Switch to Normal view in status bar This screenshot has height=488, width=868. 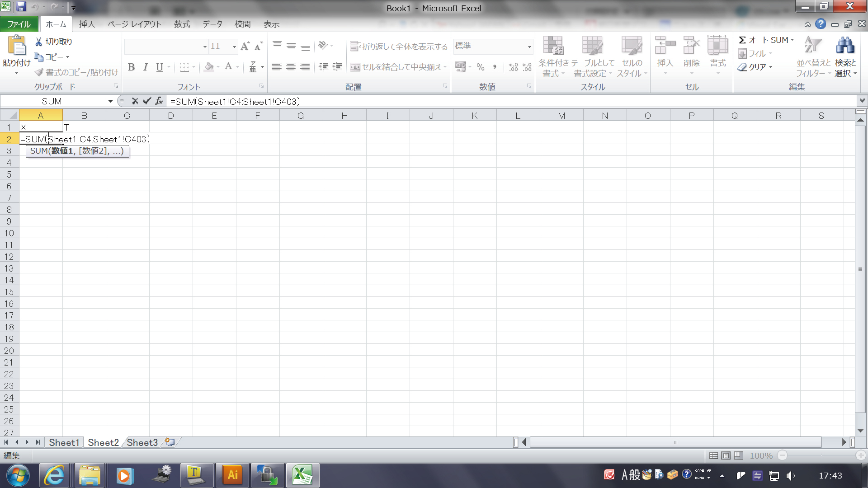click(x=713, y=455)
